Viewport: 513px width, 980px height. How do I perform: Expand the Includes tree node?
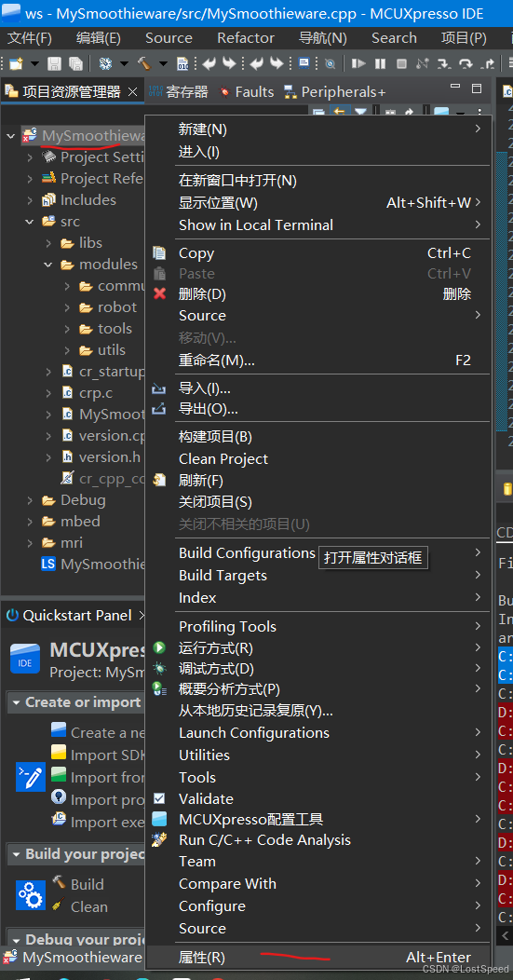tap(30, 200)
